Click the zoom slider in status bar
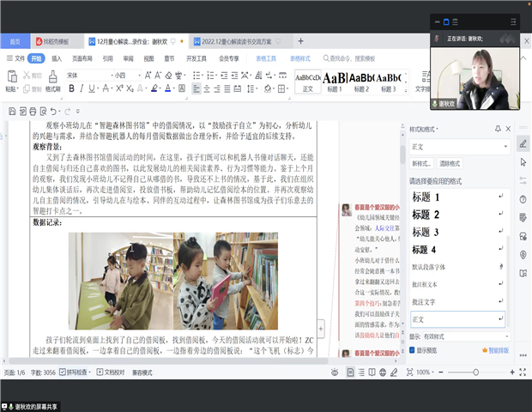532x412 pixels. click(476, 373)
